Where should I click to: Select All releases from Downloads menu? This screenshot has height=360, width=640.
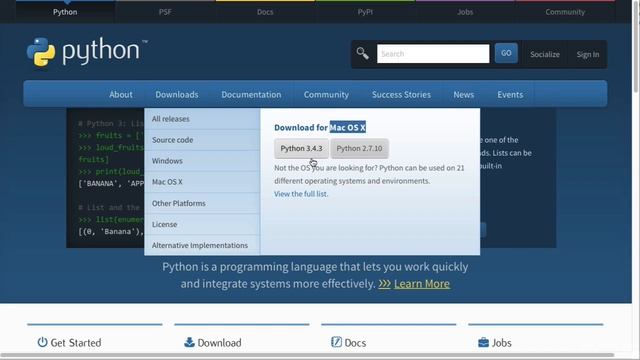pyautogui.click(x=202, y=119)
